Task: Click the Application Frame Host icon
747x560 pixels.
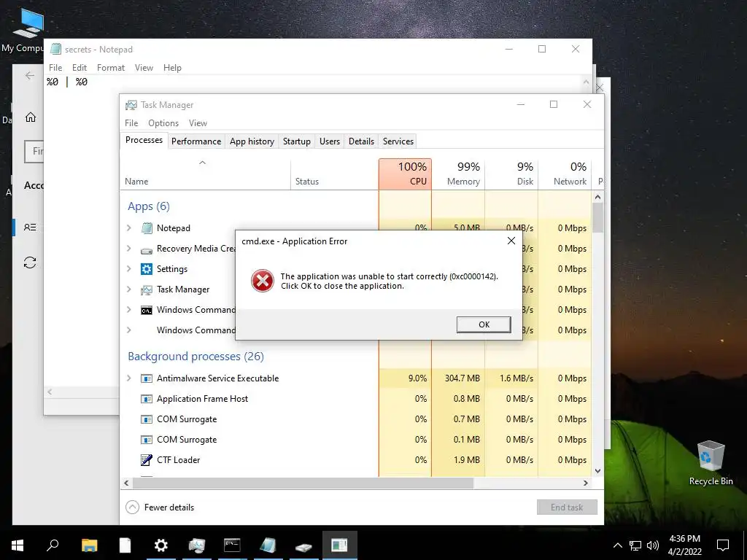Action: click(147, 399)
